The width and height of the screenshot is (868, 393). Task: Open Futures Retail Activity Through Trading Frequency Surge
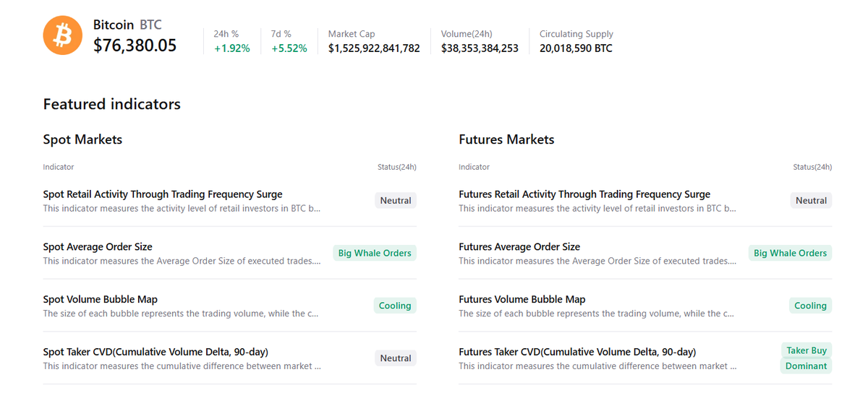[x=584, y=194]
